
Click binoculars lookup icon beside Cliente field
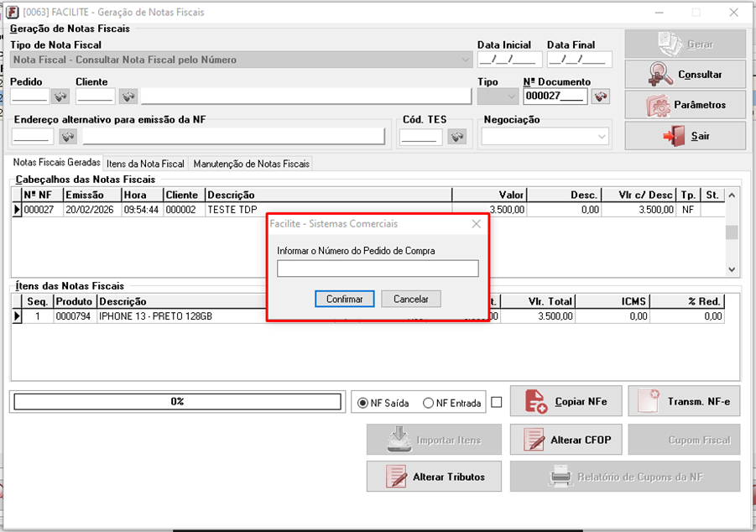(128, 96)
